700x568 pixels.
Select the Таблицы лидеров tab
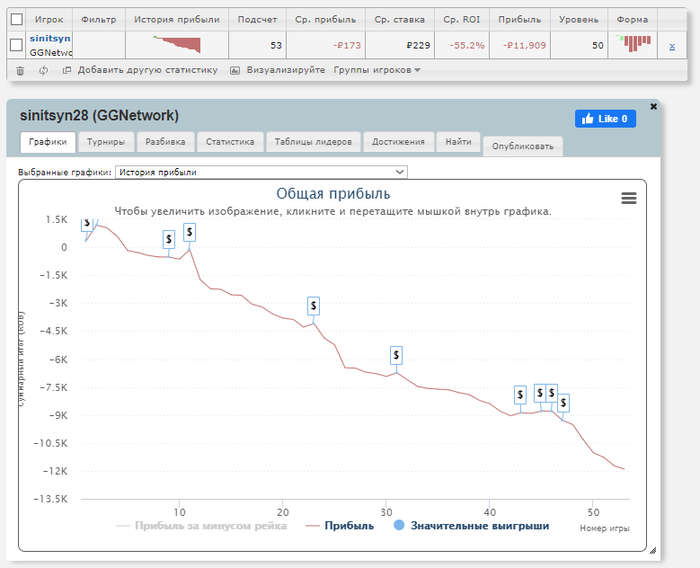pyautogui.click(x=313, y=142)
